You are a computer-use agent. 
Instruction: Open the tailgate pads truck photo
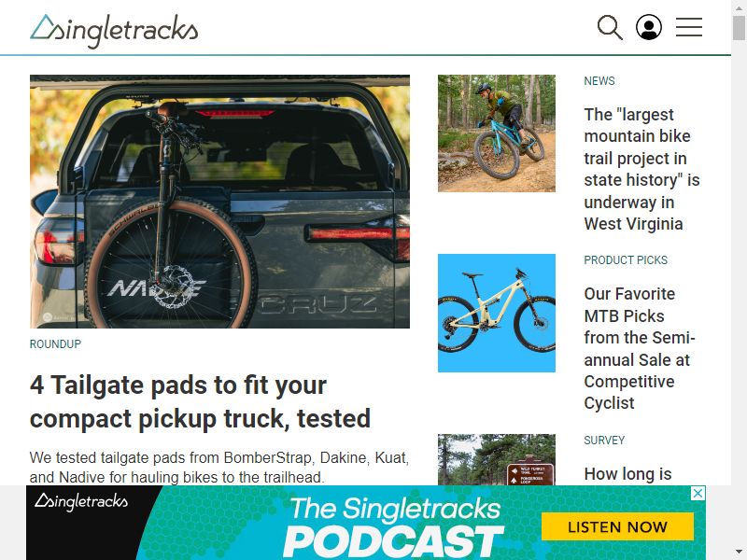coord(219,202)
